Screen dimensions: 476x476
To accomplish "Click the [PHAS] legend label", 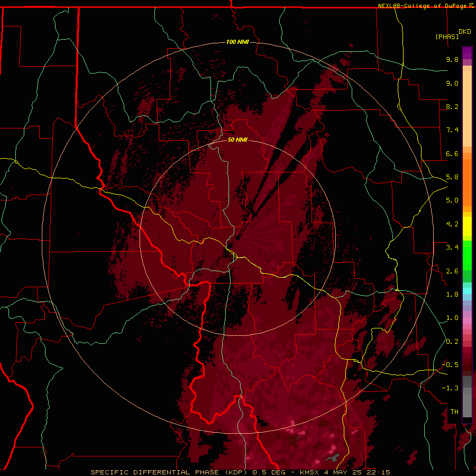I will coord(447,37).
